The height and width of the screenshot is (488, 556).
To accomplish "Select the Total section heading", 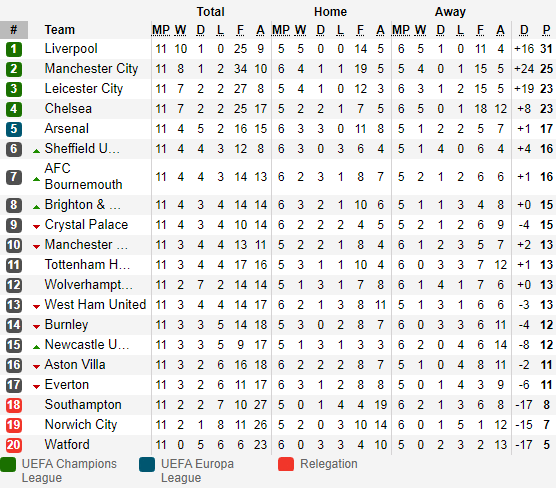I will point(211,12).
